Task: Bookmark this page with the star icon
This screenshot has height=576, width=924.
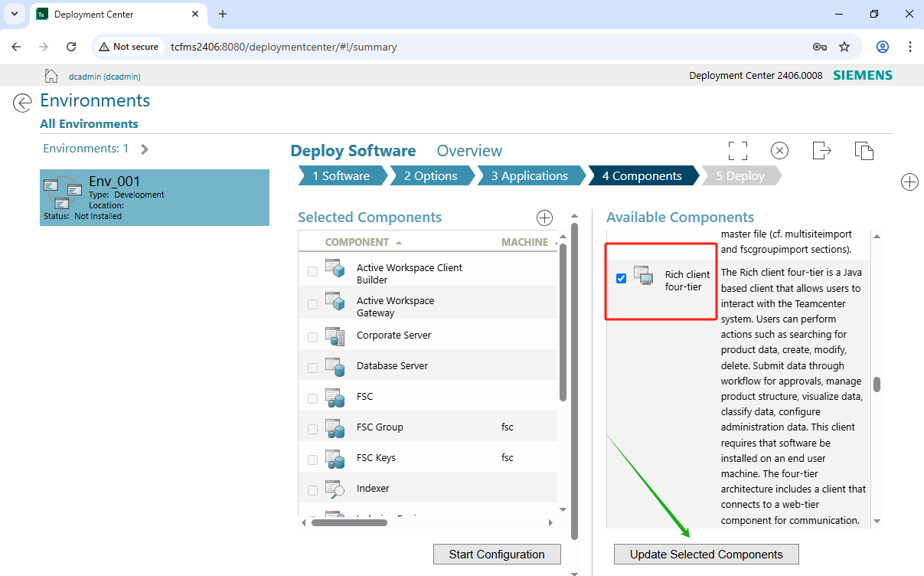Action: tap(844, 47)
